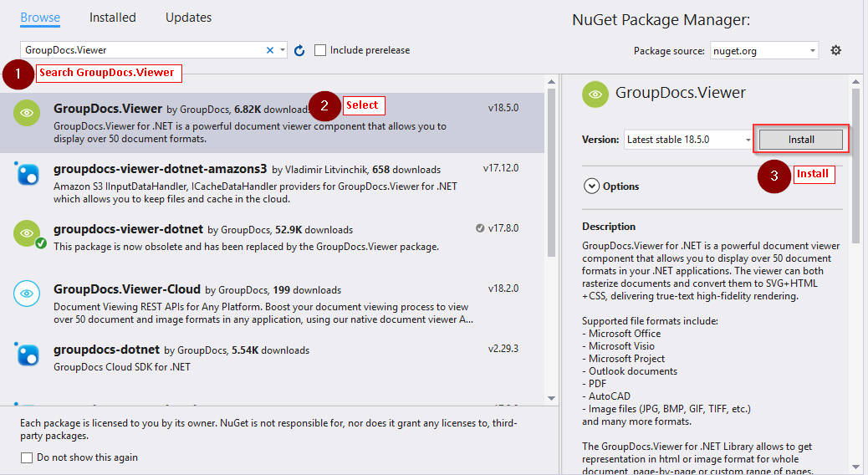The height and width of the screenshot is (475, 868).
Task: Click GroupDocs.Viewer package icon in results list
Action: (x=28, y=113)
